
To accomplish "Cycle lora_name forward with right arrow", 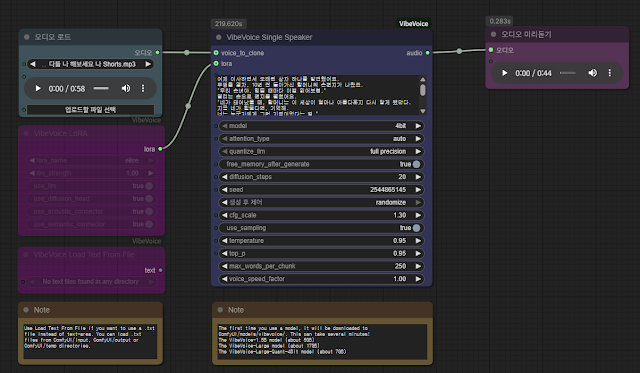I will pos(151,160).
